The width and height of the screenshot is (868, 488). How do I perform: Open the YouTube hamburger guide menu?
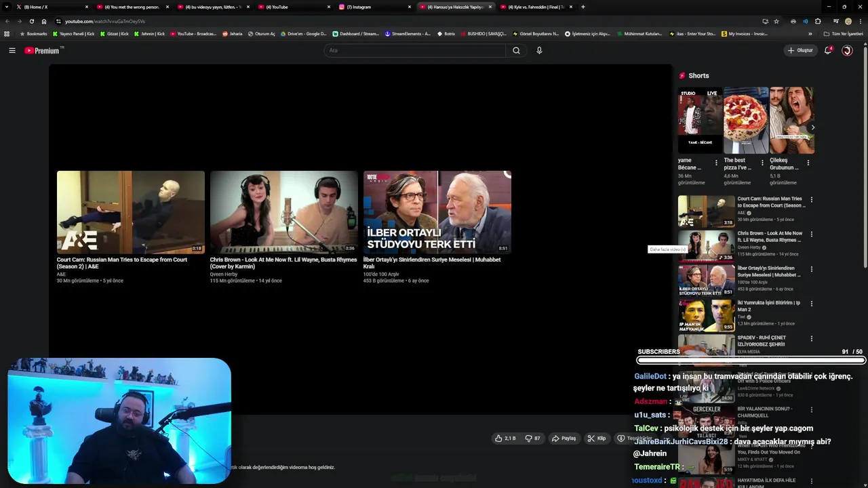[x=12, y=50]
